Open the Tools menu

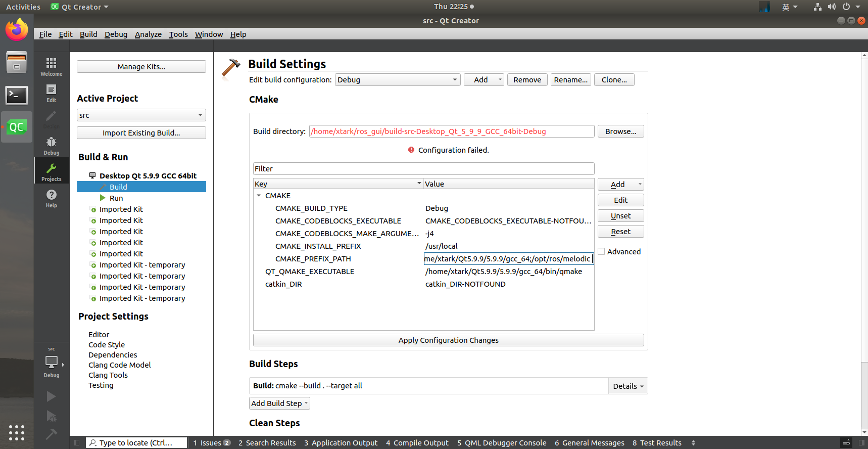pyautogui.click(x=178, y=34)
